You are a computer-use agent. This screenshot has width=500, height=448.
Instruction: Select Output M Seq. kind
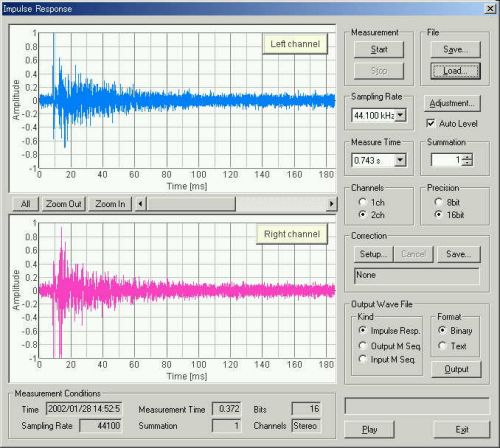click(363, 346)
